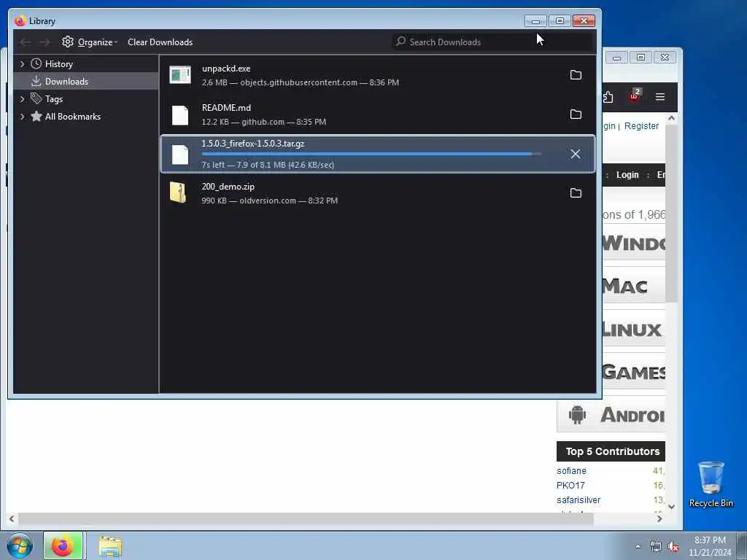This screenshot has width=747, height=560.
Task: Open contributor sofiane's profile
Action: pos(571,471)
